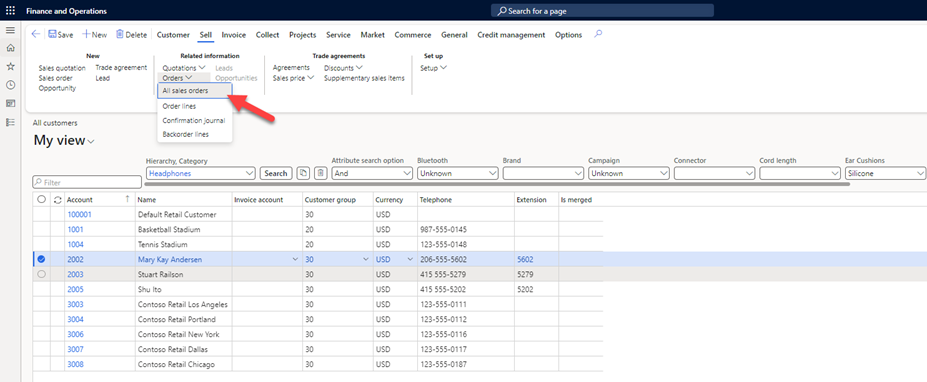Select all rows via header circle
The height and width of the screenshot is (382, 927).
pos(41,200)
